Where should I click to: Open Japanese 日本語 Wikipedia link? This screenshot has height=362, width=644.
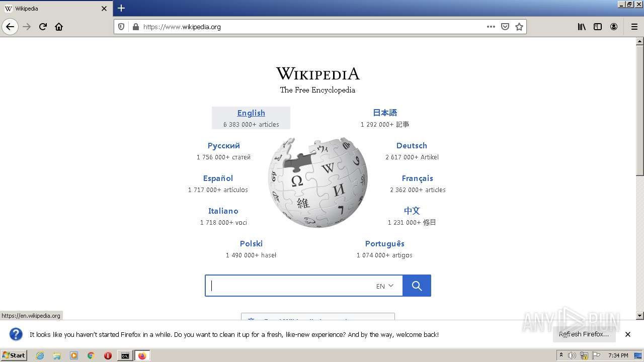pyautogui.click(x=385, y=113)
